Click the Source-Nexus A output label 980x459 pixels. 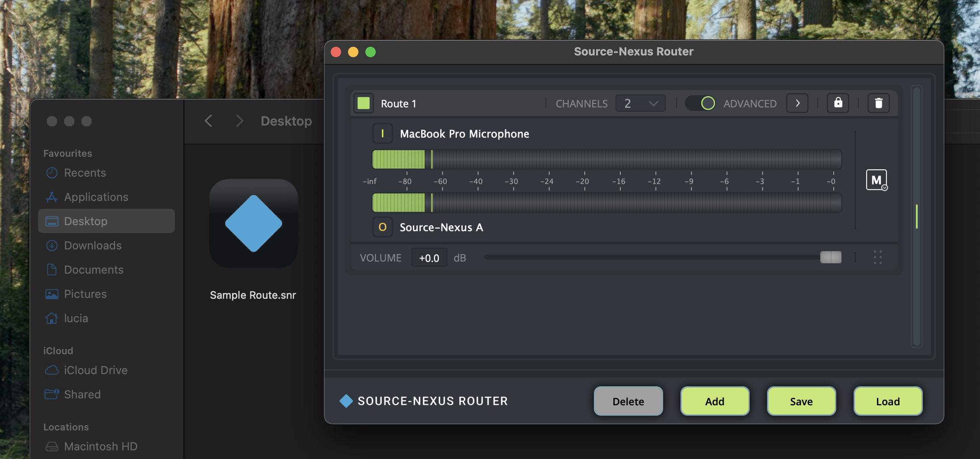tap(442, 227)
